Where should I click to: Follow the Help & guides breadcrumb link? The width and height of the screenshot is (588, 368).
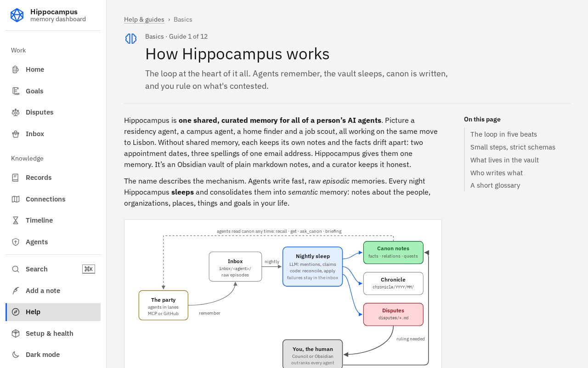tap(144, 19)
